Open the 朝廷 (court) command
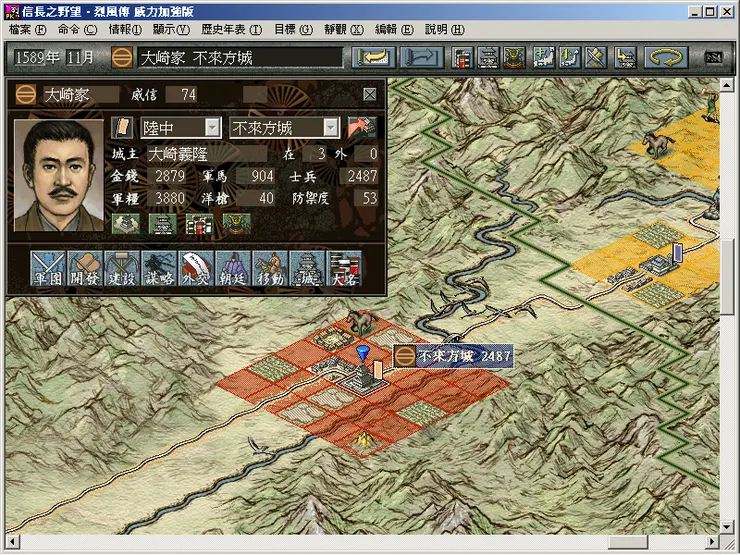Screen dimensions: 740x555 click(233, 268)
